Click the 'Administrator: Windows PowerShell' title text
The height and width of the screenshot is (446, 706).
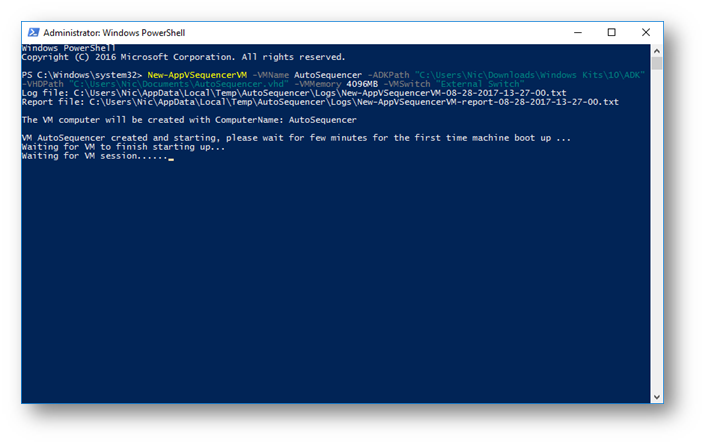point(114,33)
